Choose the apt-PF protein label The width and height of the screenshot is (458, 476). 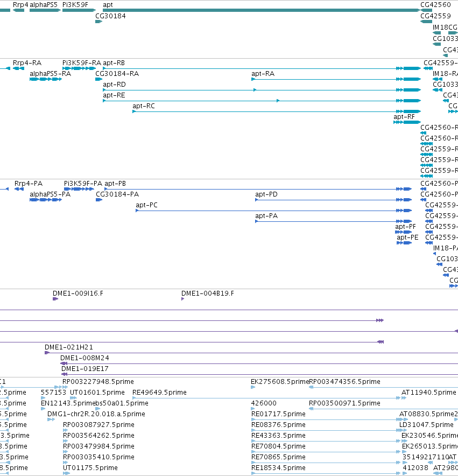[405, 227]
